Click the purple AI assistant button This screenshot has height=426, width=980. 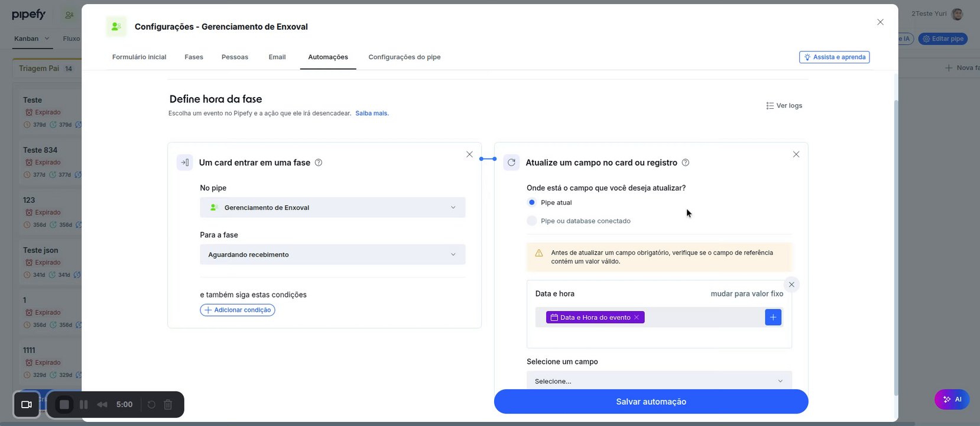tap(952, 399)
